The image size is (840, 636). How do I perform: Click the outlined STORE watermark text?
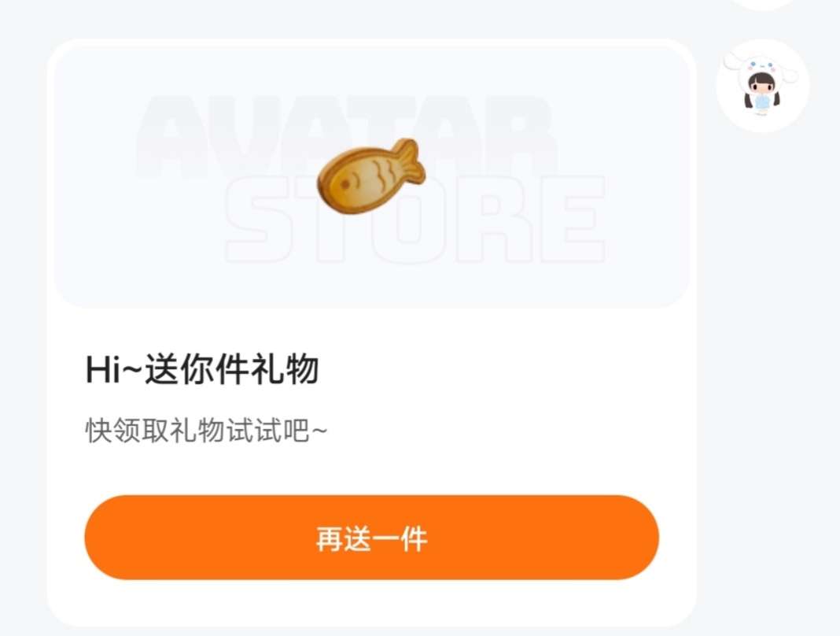(415, 219)
